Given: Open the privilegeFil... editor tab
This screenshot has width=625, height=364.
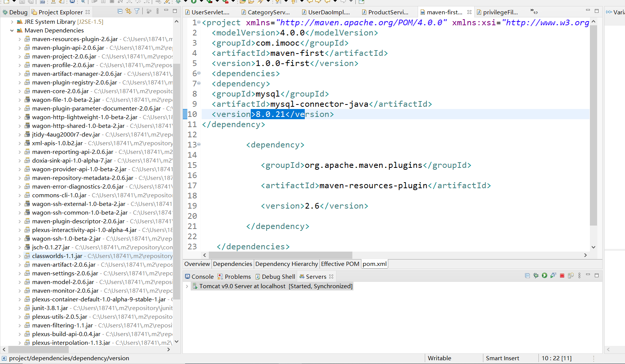Looking at the screenshot, I should (497, 12).
